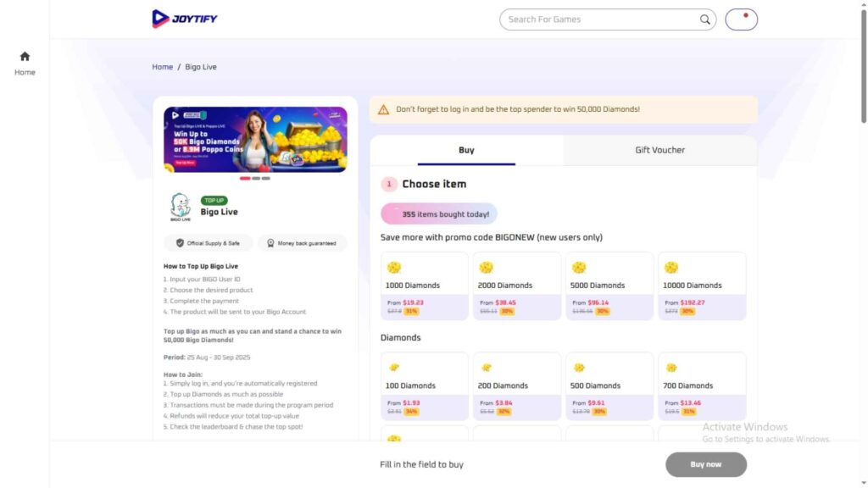Image resolution: width=868 pixels, height=488 pixels.
Task: Click the diamond icon on 500 Diamonds card
Action: coord(579,368)
